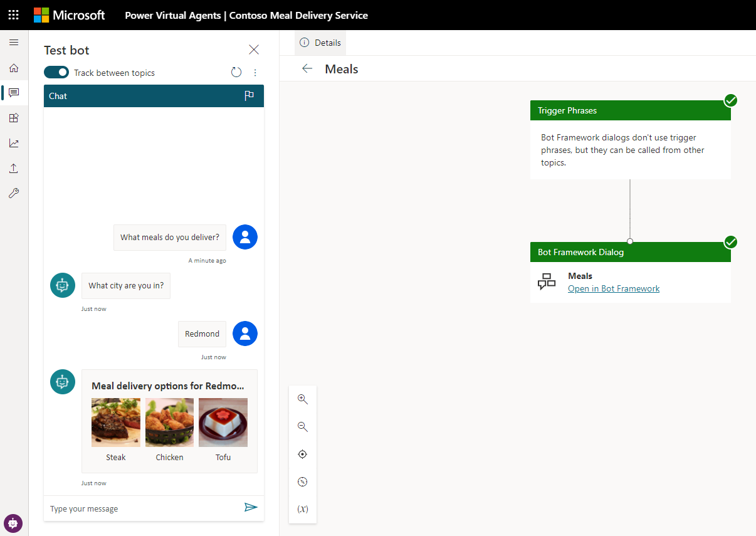Reset the test bot conversation
This screenshot has width=756, height=536.
coord(236,73)
